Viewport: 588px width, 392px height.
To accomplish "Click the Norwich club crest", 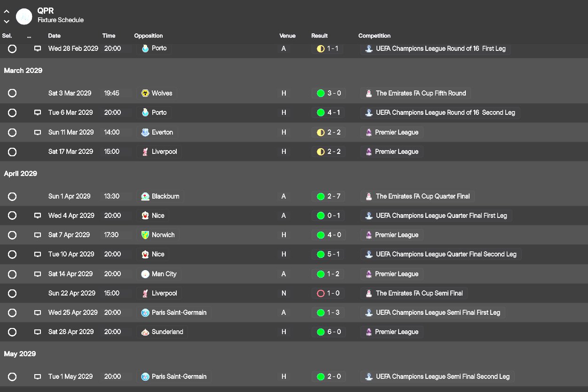I will tap(145, 235).
